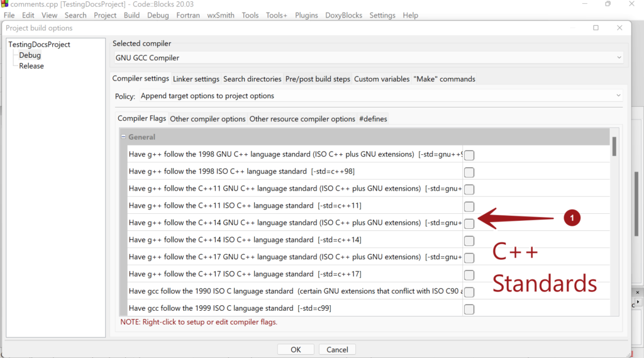
Task: Collapse the General section minus icon
Action: (123, 137)
